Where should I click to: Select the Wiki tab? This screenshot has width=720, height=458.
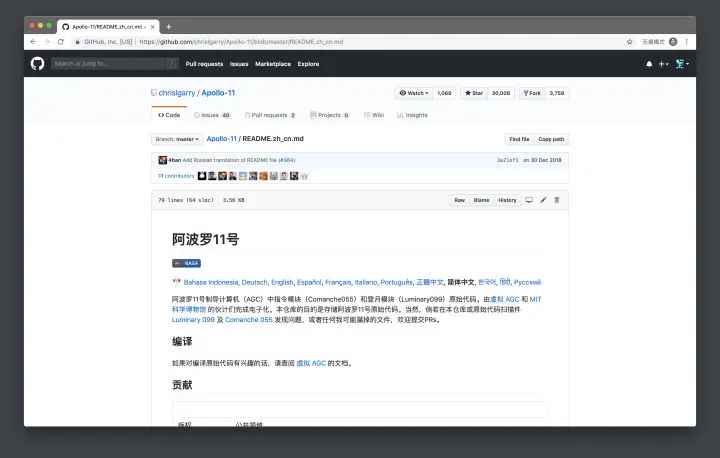[x=374, y=115]
